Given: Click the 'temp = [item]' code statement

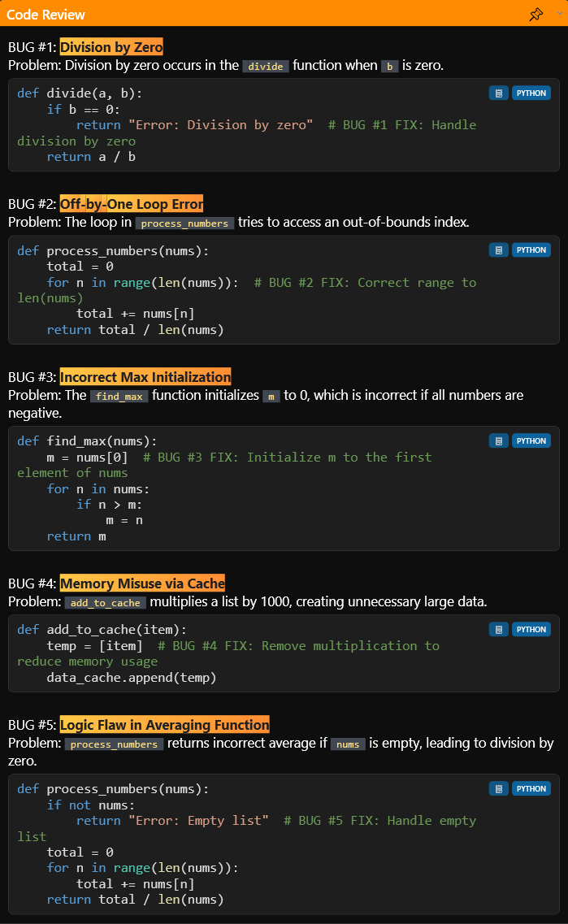Looking at the screenshot, I should [95, 646].
